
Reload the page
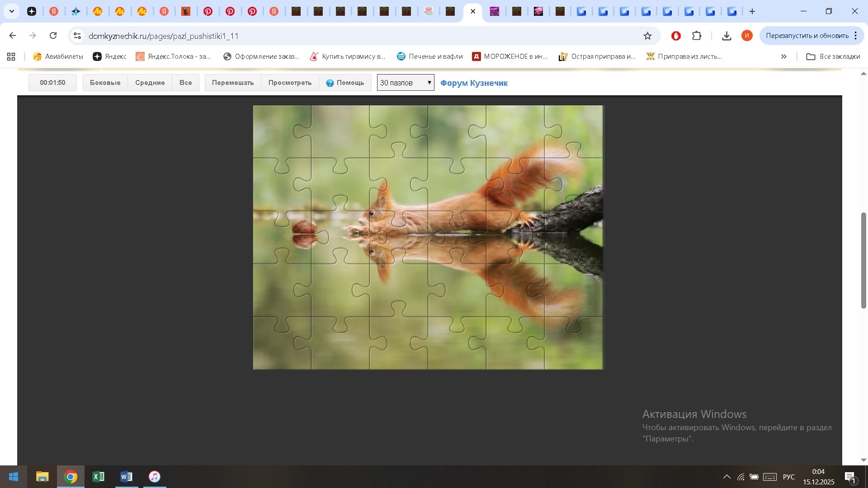coord(53,36)
